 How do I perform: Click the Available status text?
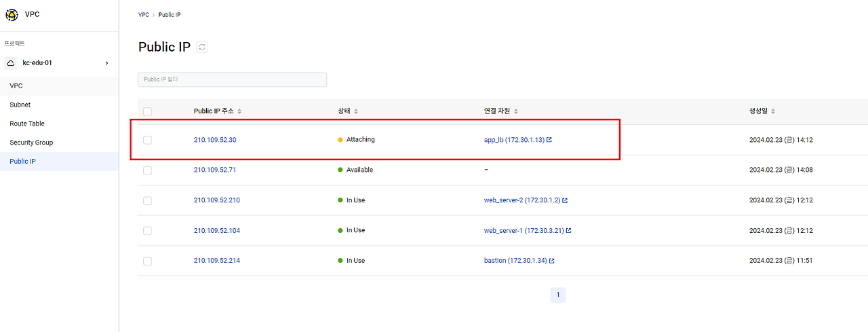[x=360, y=170]
